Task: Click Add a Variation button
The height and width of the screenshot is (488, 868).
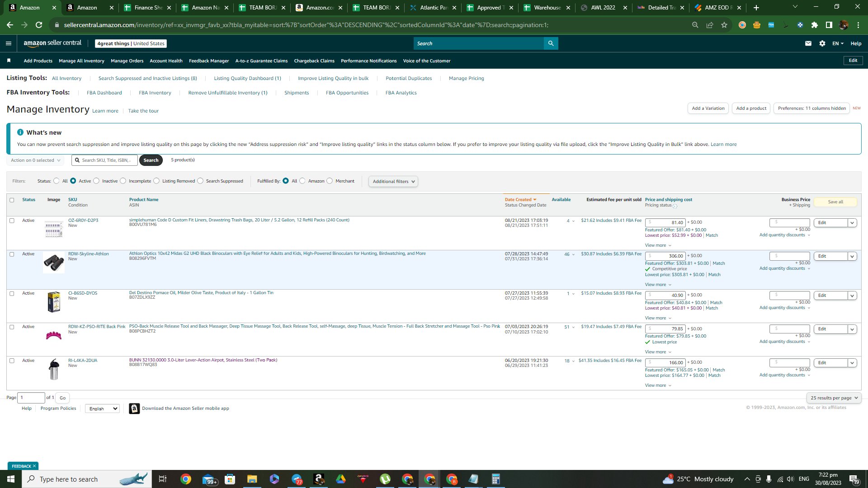Action: pos(708,108)
